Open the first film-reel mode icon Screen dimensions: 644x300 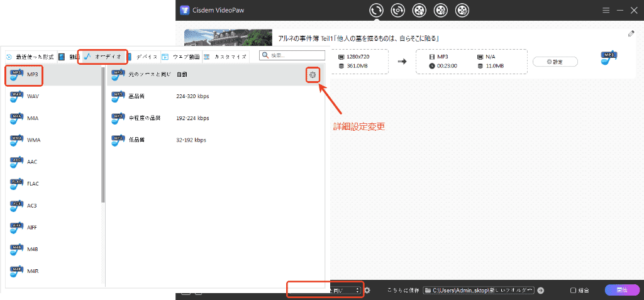419,10
